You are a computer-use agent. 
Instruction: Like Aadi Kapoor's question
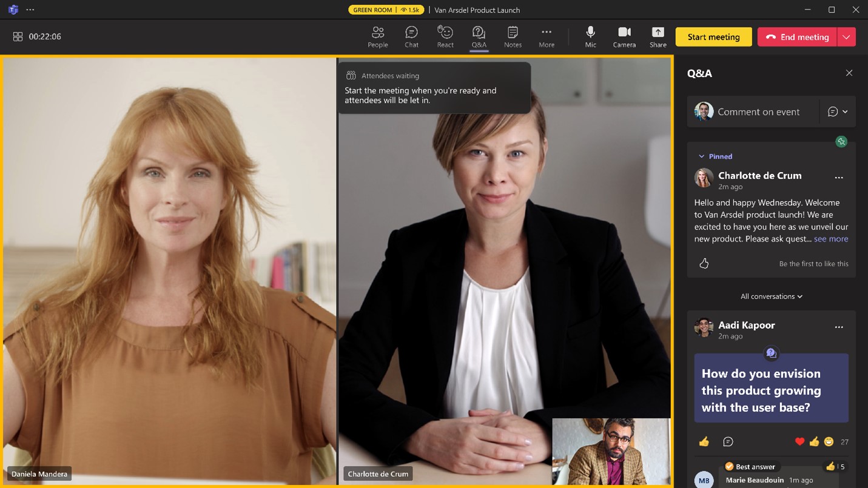click(x=704, y=441)
